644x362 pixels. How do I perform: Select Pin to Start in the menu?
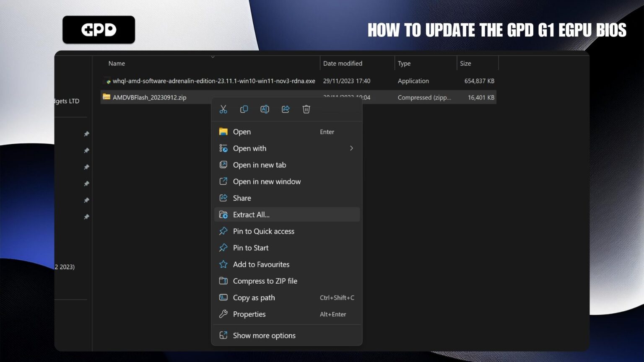pos(250,248)
